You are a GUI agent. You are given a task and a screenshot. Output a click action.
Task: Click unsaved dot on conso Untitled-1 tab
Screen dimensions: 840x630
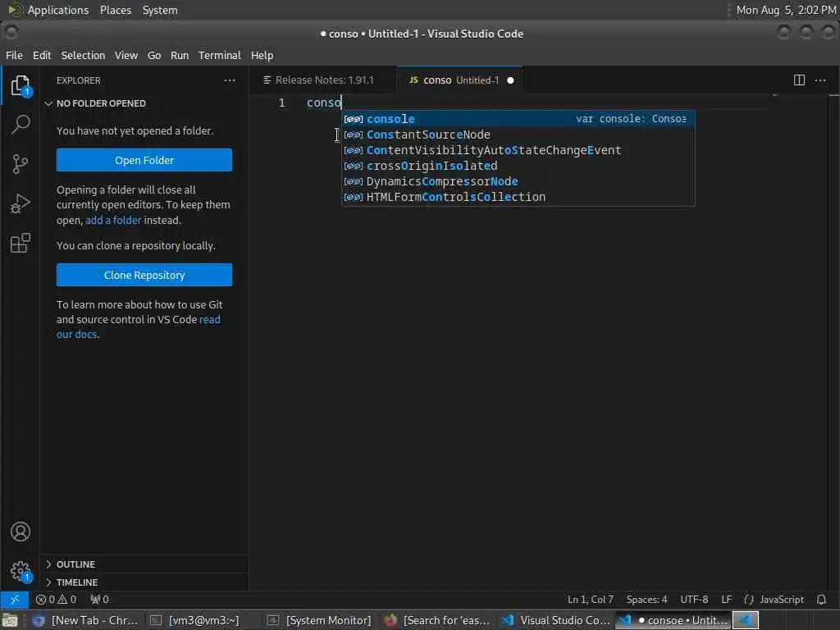[x=510, y=80]
